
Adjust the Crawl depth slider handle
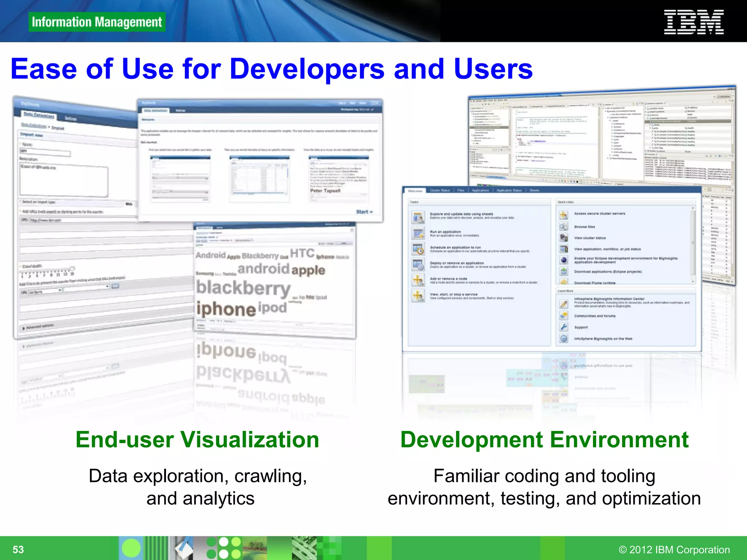pyautogui.click(x=72, y=269)
